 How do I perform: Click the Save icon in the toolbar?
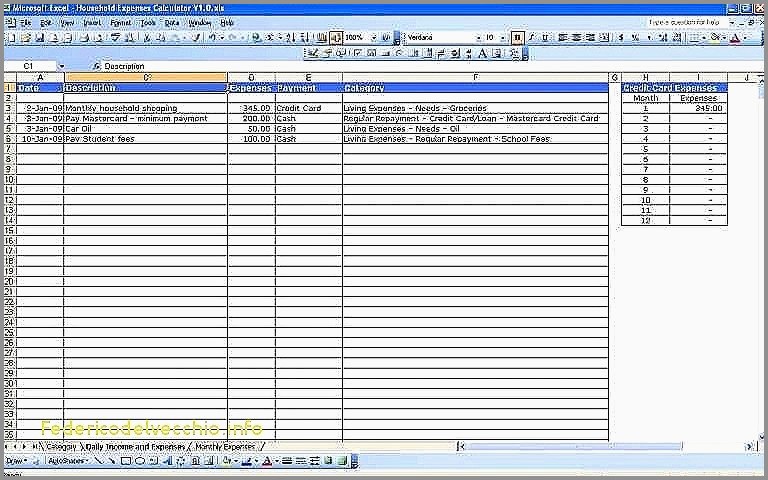[40, 37]
